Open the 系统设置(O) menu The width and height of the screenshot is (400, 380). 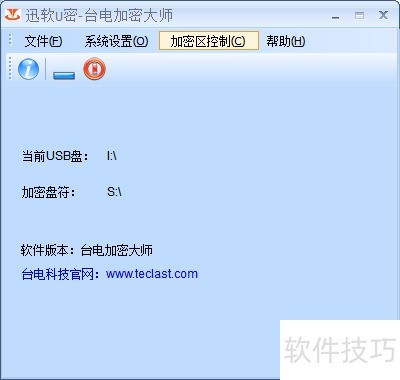tap(116, 41)
